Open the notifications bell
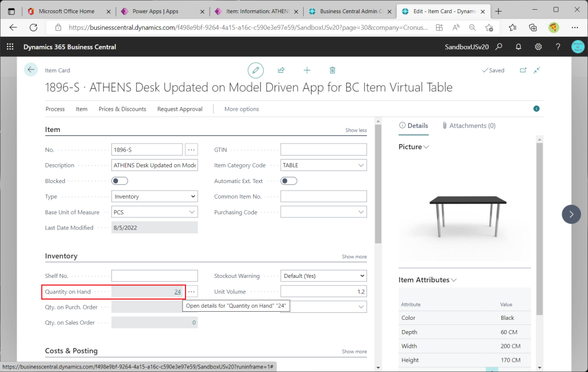This screenshot has width=588, height=372. pyautogui.click(x=519, y=47)
